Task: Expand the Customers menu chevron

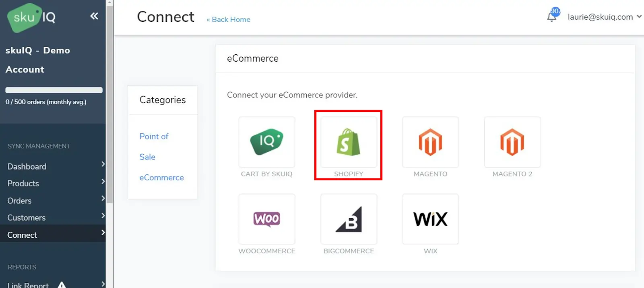Action: (103, 215)
